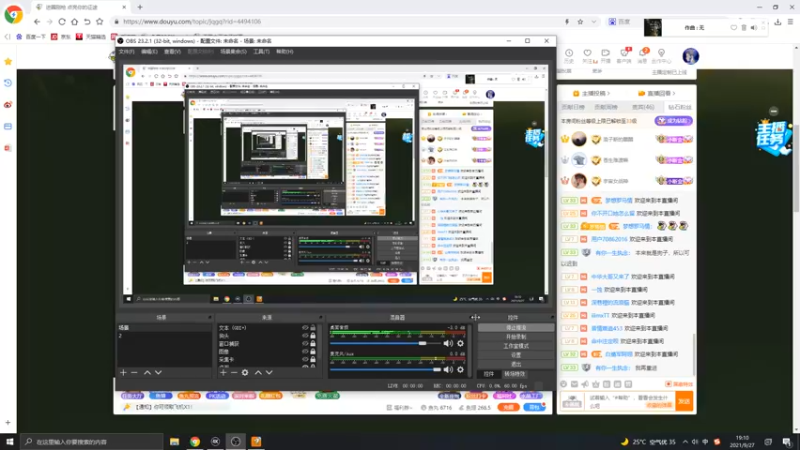The image size is (800, 450).
Task: Move the scene up in OBS list
Action: point(147,372)
